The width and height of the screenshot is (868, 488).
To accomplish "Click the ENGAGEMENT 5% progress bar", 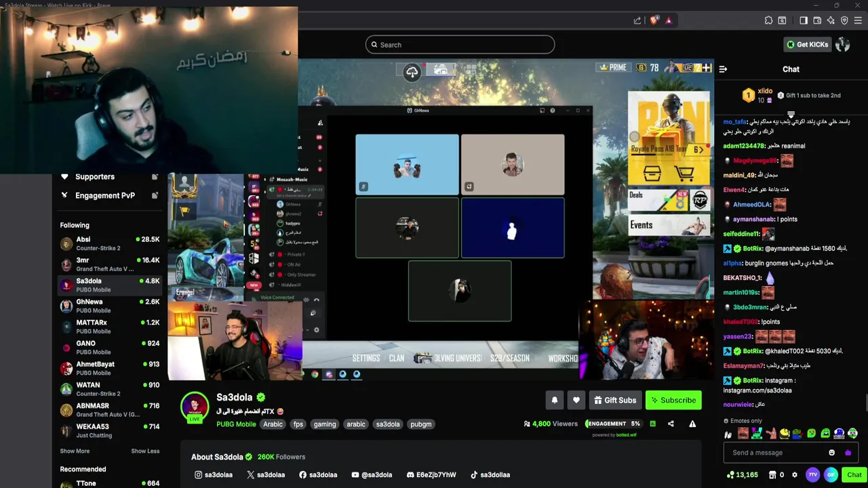I will (x=613, y=424).
